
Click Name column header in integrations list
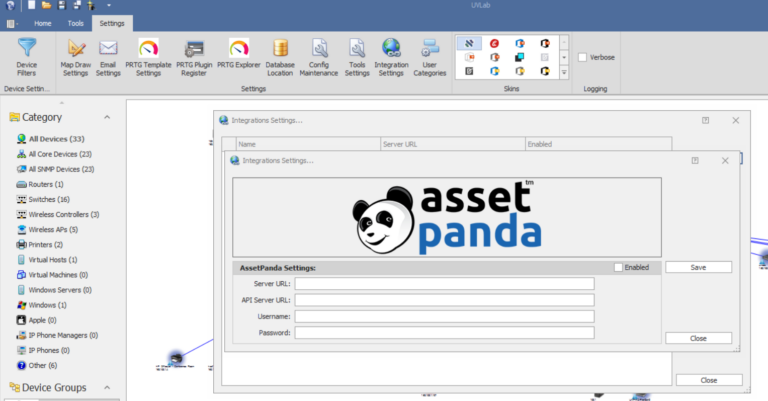[308, 144]
